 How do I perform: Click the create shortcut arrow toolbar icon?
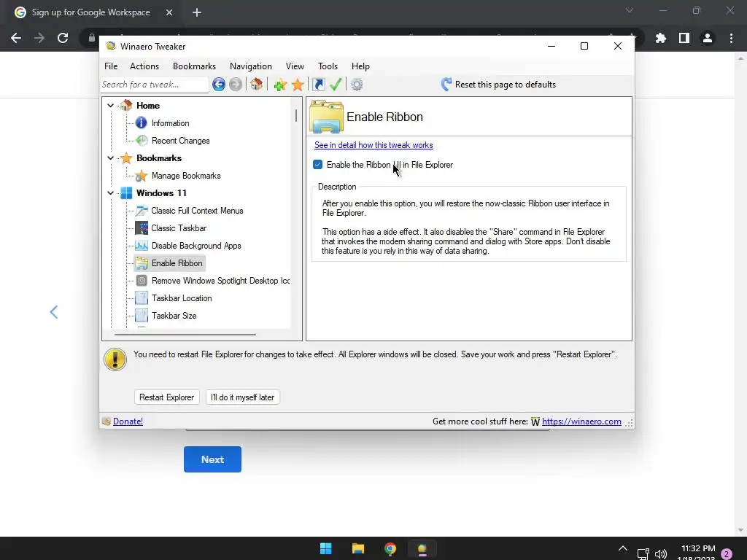(318, 85)
